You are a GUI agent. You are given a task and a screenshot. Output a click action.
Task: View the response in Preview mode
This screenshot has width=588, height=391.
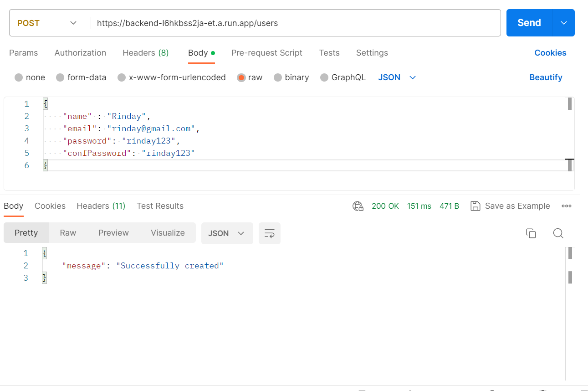point(113,233)
